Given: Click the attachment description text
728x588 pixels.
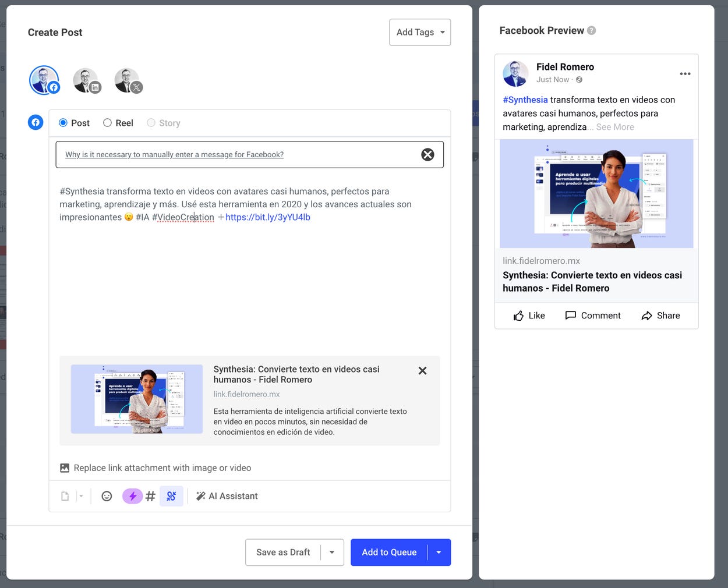Looking at the screenshot, I should coord(310,421).
